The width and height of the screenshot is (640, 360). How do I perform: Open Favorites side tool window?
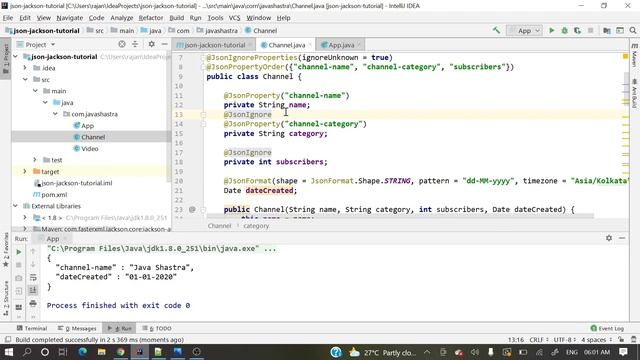pyautogui.click(x=6, y=250)
